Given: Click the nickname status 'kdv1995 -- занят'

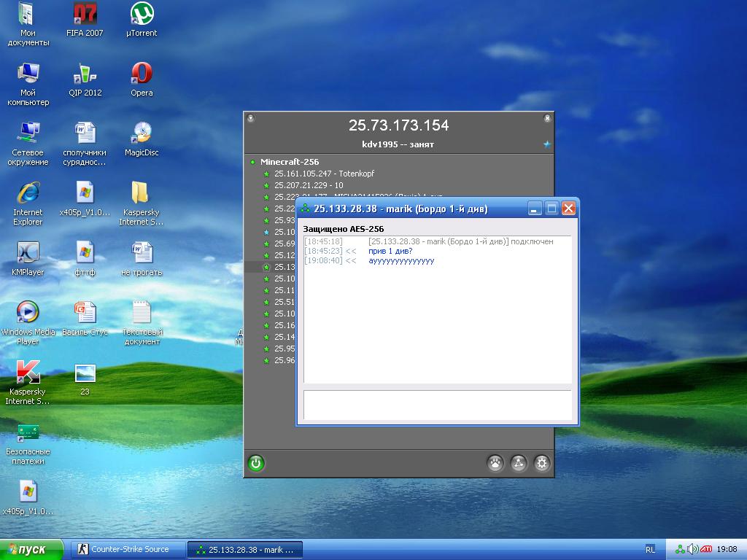Looking at the screenshot, I should coord(398,144).
